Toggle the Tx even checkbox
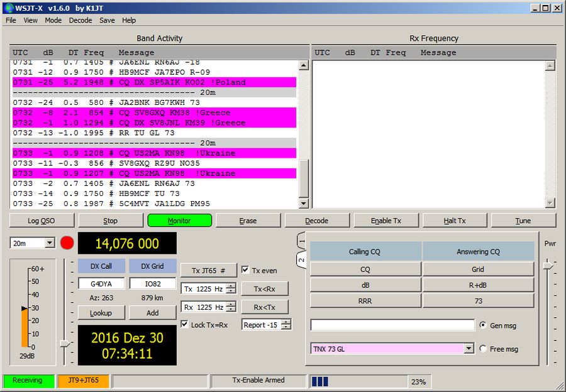The width and height of the screenshot is (566, 392). click(x=245, y=270)
